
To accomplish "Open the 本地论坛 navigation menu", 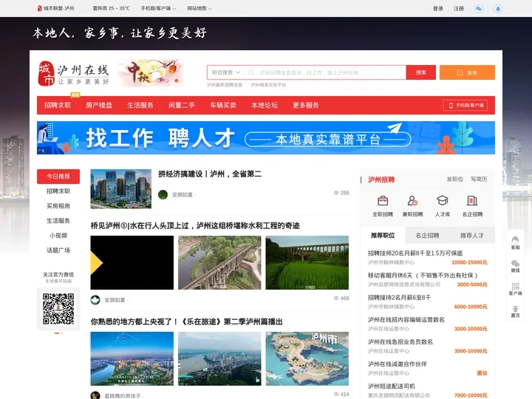I will coord(265,105).
